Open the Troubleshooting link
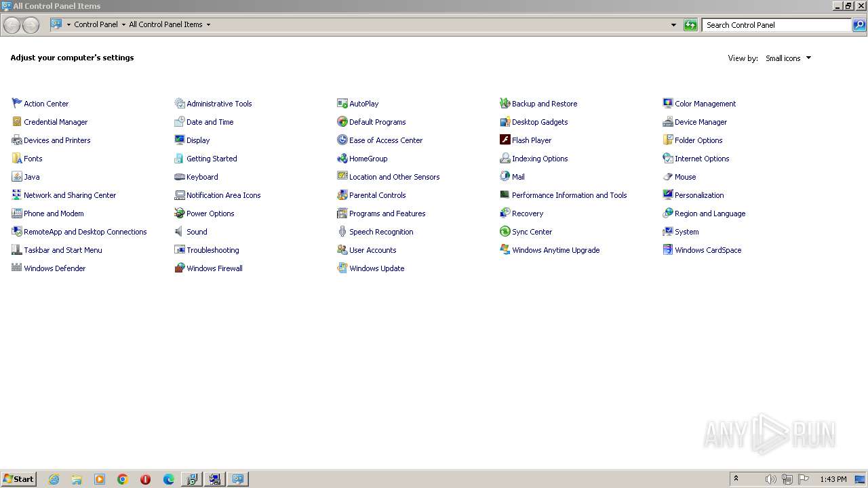Image resolution: width=868 pixels, height=488 pixels. pyautogui.click(x=213, y=250)
